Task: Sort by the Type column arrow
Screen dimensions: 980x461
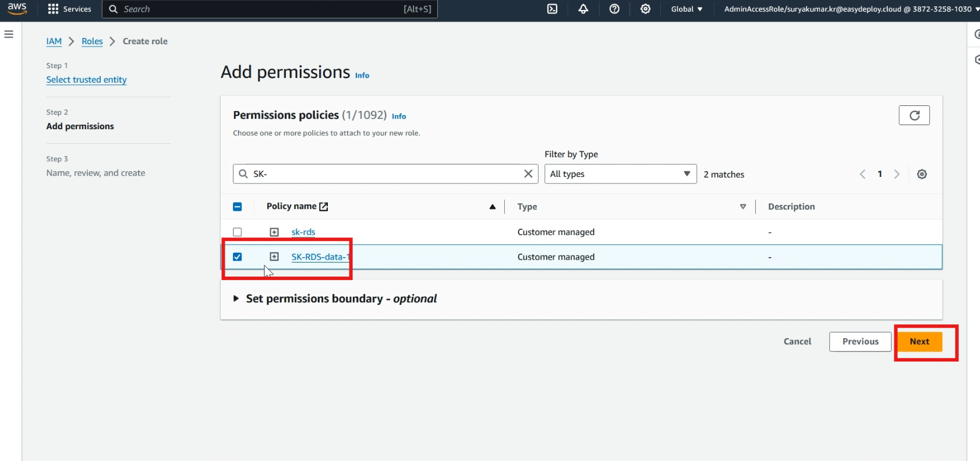Action: pyautogui.click(x=743, y=207)
